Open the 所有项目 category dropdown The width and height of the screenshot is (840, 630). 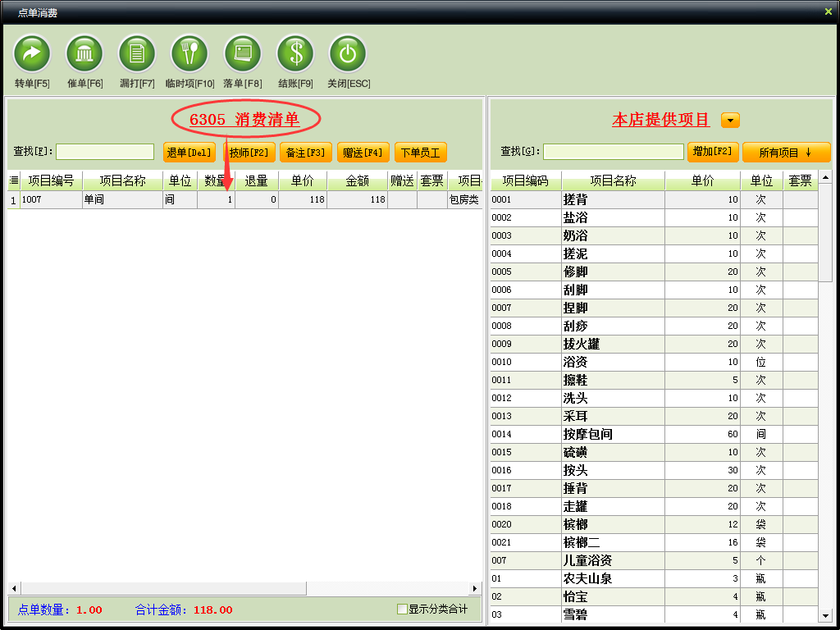click(786, 152)
